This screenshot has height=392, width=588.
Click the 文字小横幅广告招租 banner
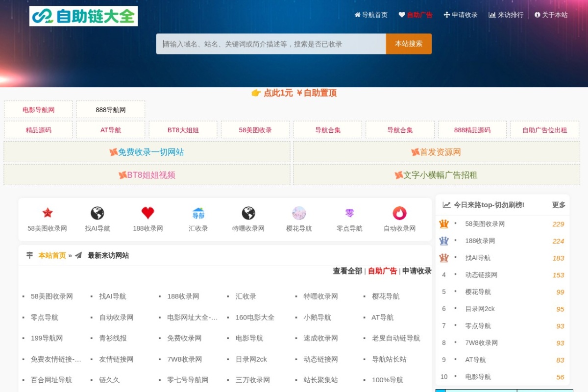coord(437,175)
